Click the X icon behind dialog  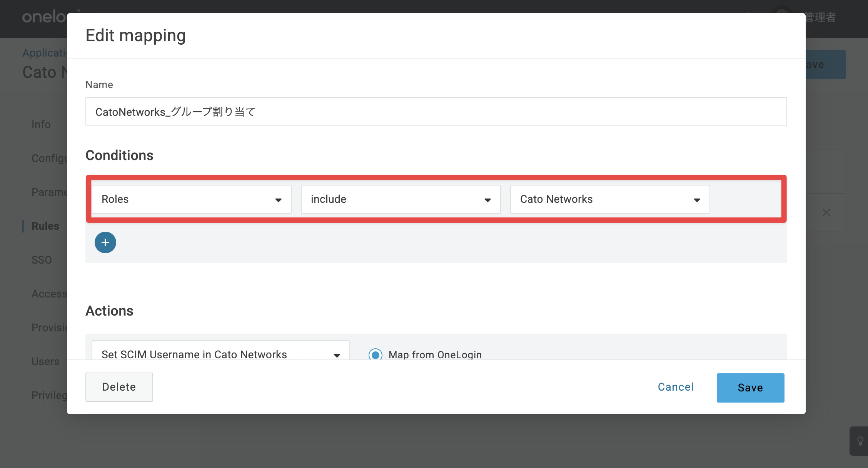coord(826,212)
